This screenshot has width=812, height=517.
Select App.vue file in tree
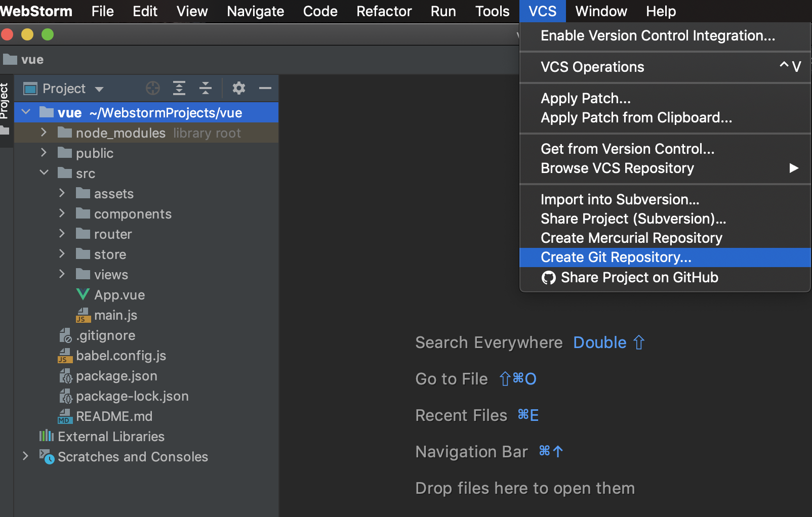tap(119, 295)
